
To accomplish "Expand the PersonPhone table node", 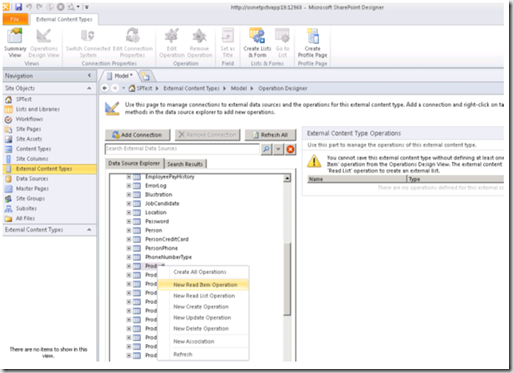I will [x=129, y=248].
